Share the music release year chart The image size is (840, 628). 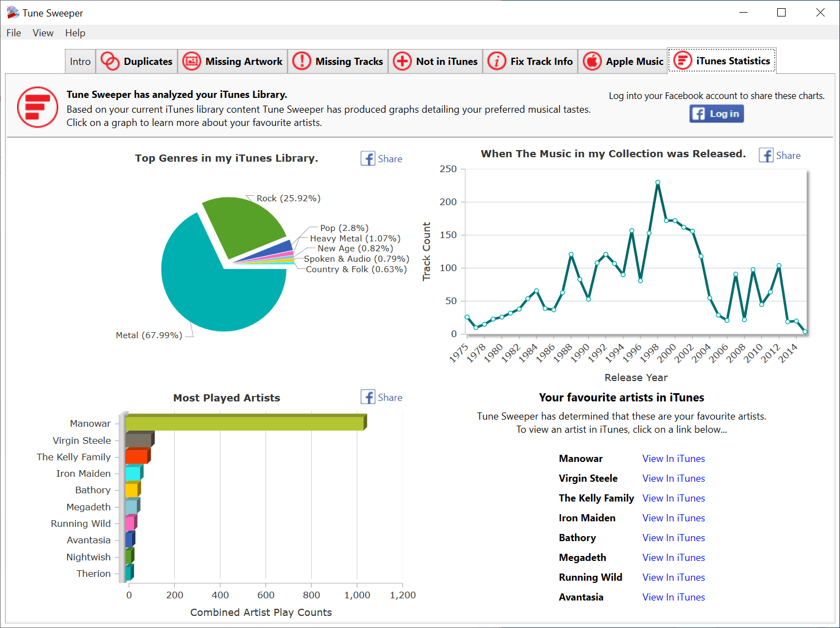(788, 156)
